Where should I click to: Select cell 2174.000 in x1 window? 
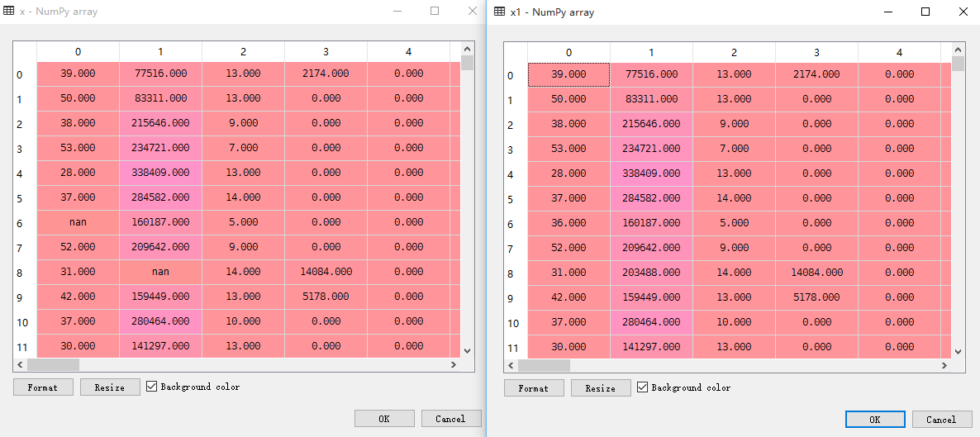[816, 74]
